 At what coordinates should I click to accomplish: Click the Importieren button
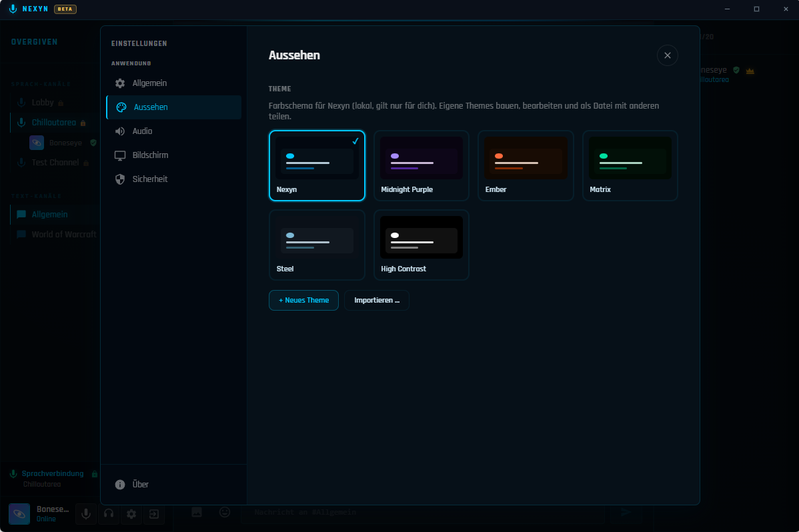tap(377, 300)
